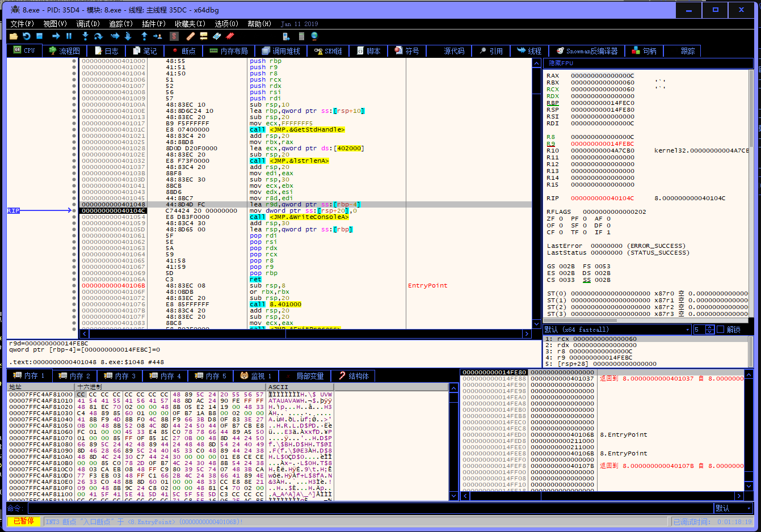Open the calculator toolbar icon

pos(301,36)
